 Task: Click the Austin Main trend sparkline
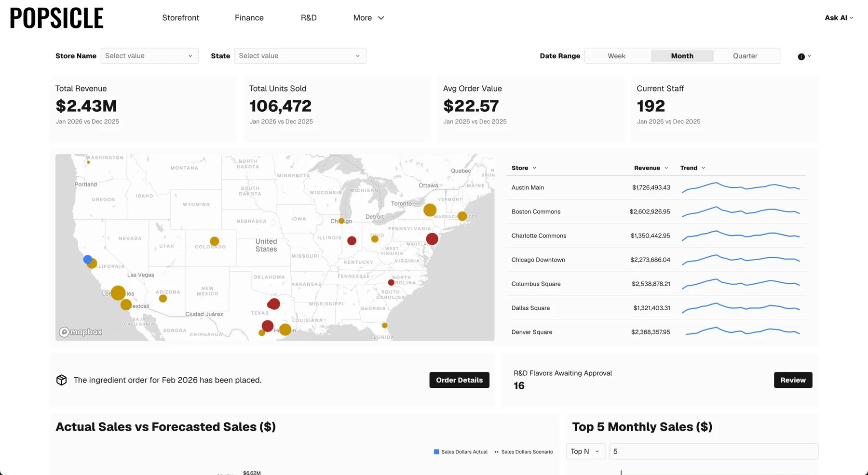(741, 187)
